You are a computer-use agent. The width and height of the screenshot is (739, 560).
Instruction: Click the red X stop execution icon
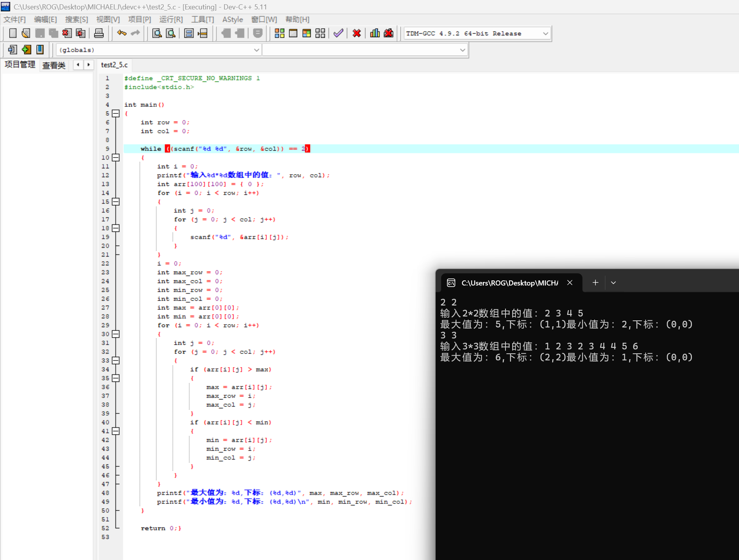356,33
